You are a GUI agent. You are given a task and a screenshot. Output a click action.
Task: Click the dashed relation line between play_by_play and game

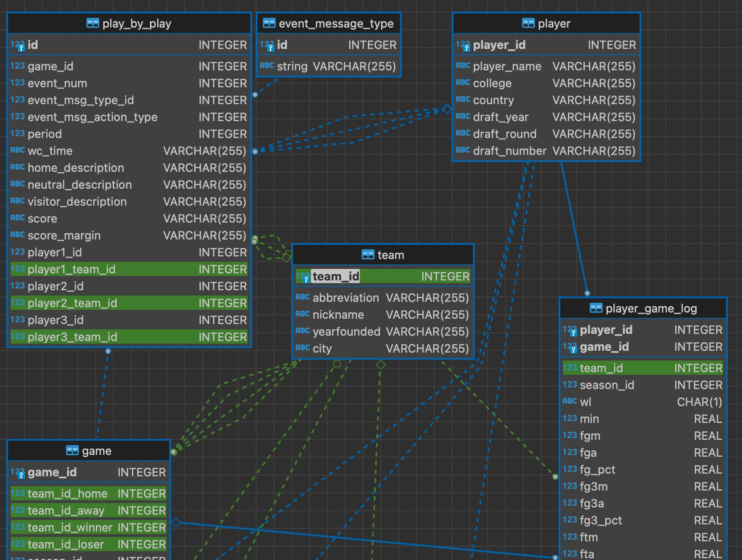point(103,394)
